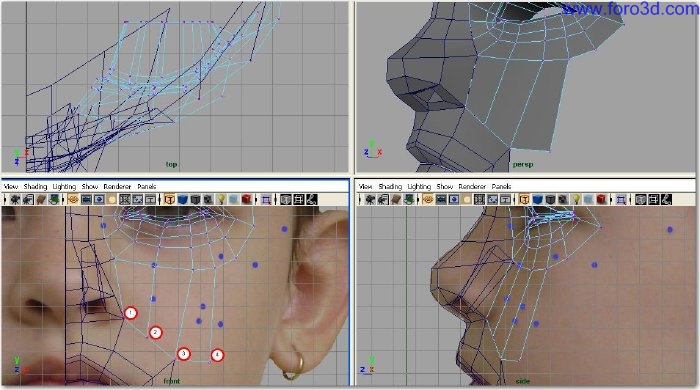Toggle X-Ray cube icon in front panel
Image resolution: width=700 pixels, height=390 pixels.
click(286, 199)
